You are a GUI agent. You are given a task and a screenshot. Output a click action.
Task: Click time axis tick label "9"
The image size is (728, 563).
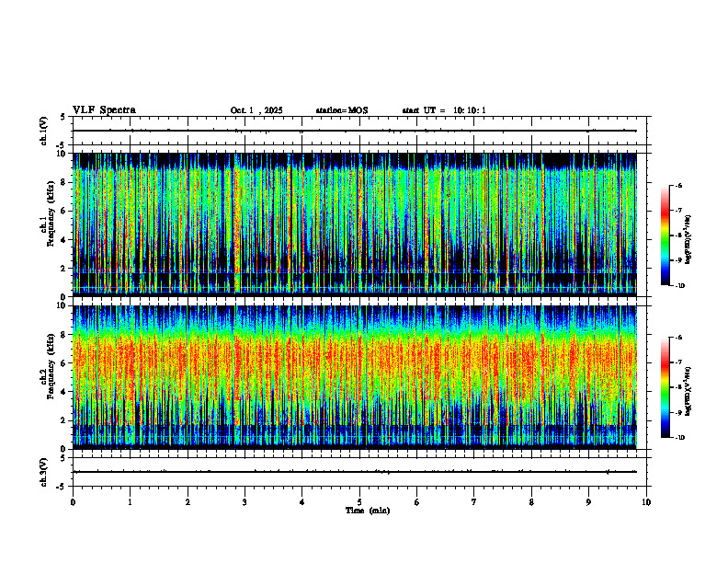coord(588,502)
